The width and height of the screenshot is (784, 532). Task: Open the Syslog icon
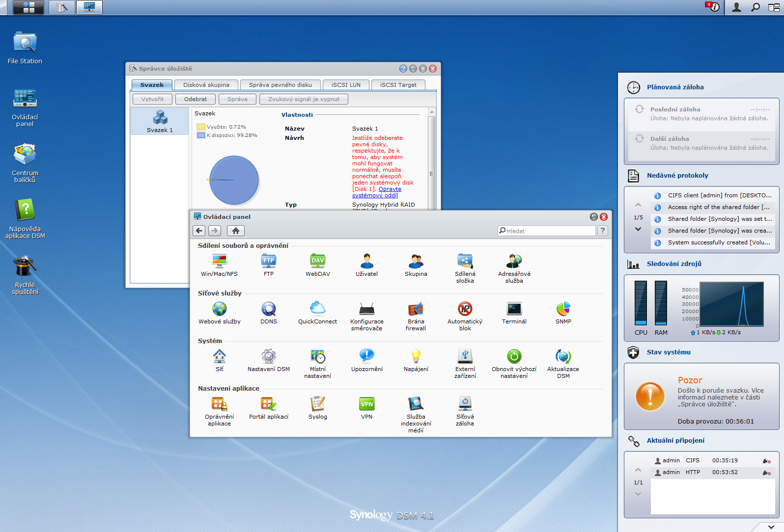(x=317, y=404)
